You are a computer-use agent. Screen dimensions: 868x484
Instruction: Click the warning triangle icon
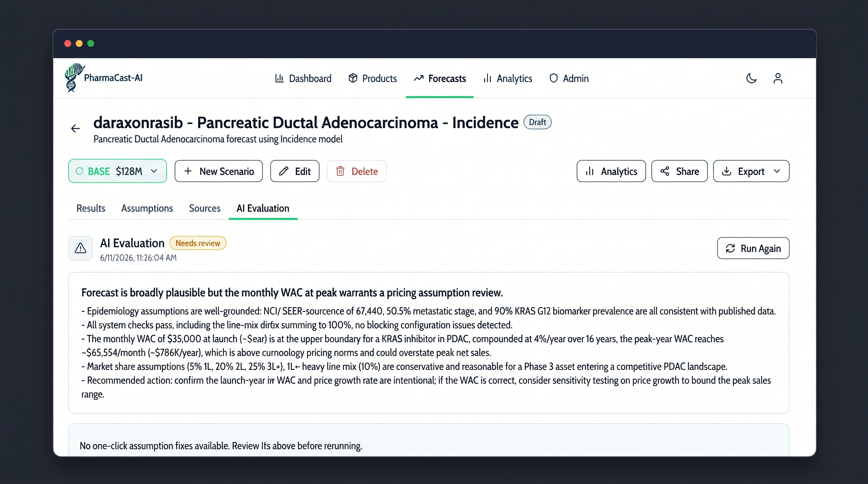click(80, 248)
